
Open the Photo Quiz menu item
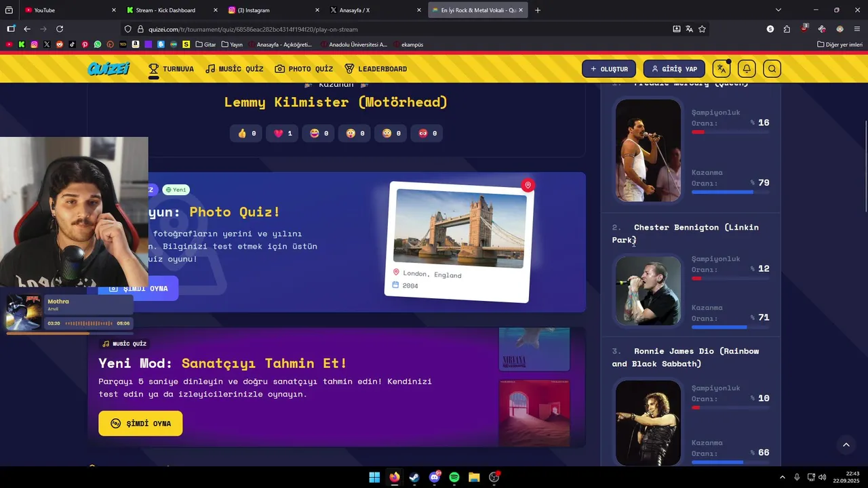304,69
